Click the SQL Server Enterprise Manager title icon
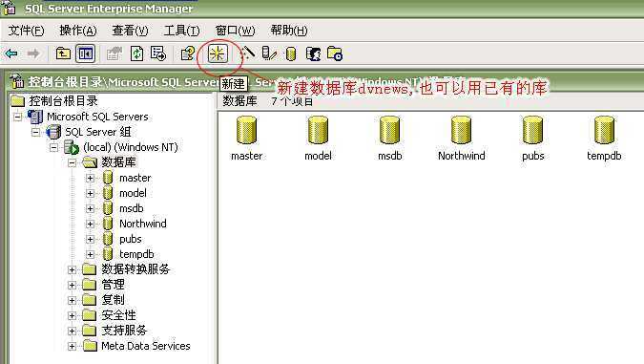 click(x=9, y=8)
